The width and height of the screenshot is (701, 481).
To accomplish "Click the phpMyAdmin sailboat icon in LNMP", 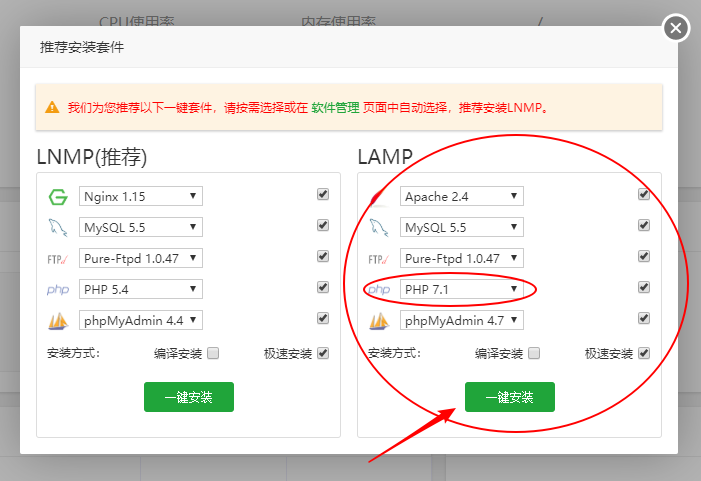I will [x=58, y=321].
